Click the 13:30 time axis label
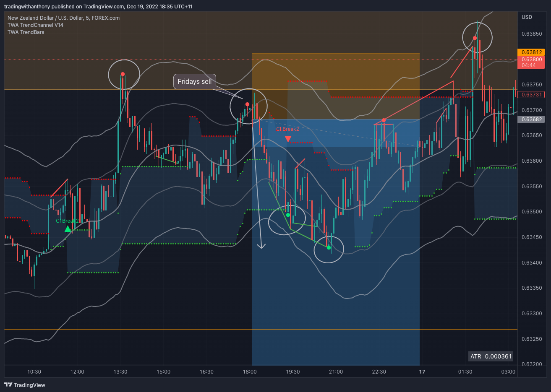This screenshot has height=392, width=551. (120, 372)
